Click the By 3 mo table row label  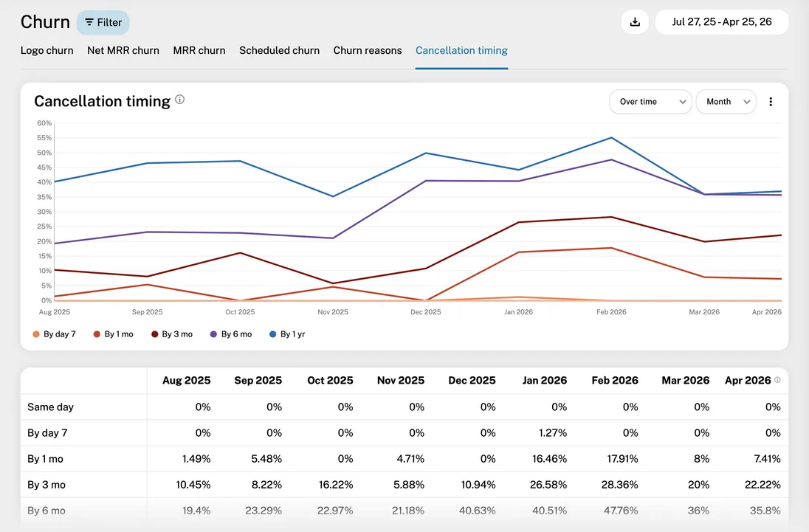click(47, 485)
